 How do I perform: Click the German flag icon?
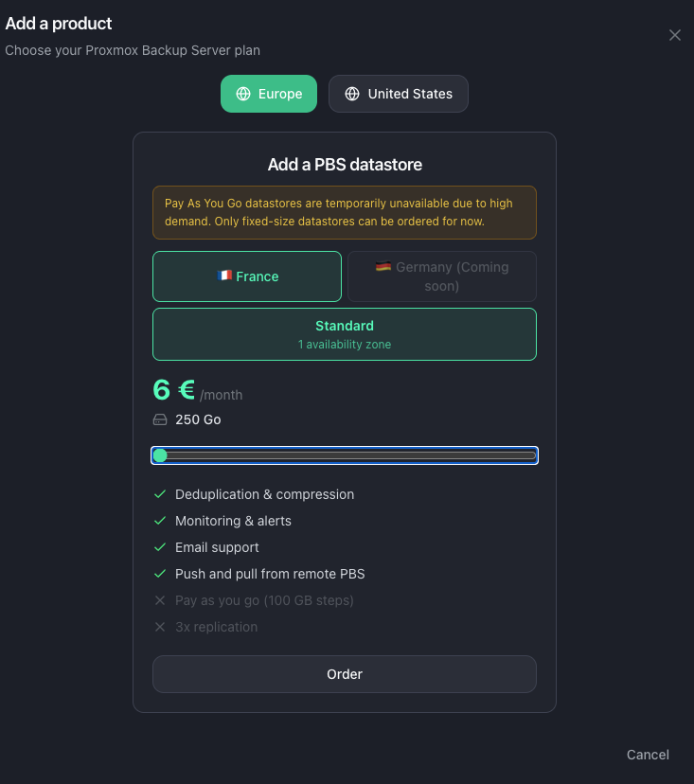[x=383, y=266]
